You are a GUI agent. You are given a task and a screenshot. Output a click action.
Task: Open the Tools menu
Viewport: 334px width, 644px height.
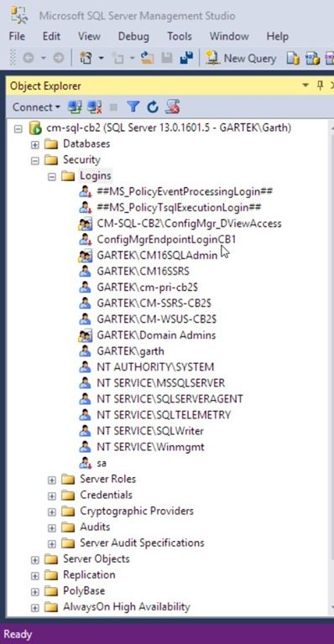tap(180, 36)
